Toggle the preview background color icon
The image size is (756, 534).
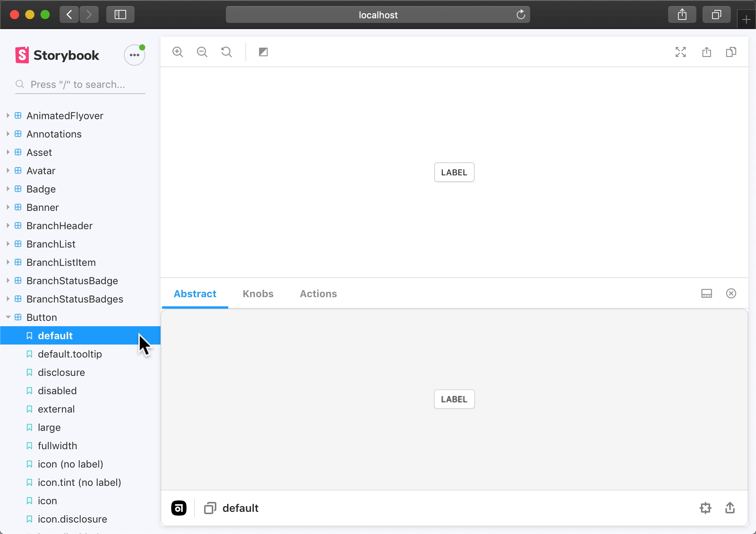(x=263, y=52)
